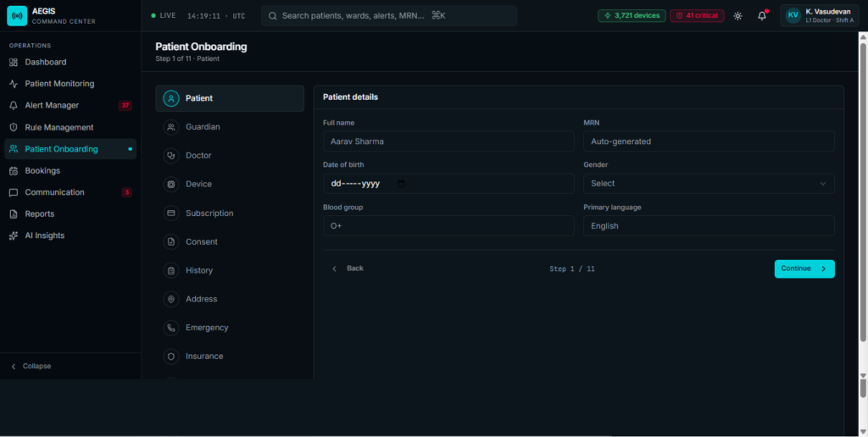Click the MRN auto-generated field
Screen dimensions: 868x437
pos(709,141)
